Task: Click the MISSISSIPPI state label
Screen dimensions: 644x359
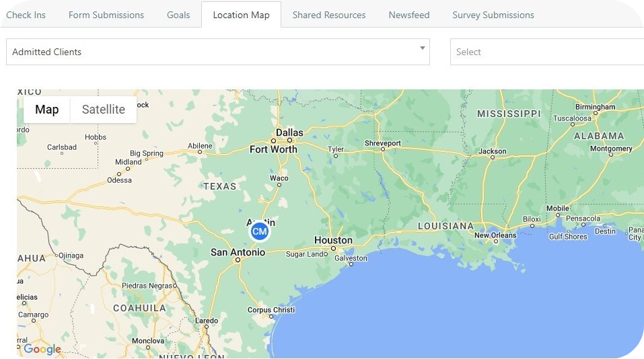Action: pyautogui.click(x=509, y=114)
